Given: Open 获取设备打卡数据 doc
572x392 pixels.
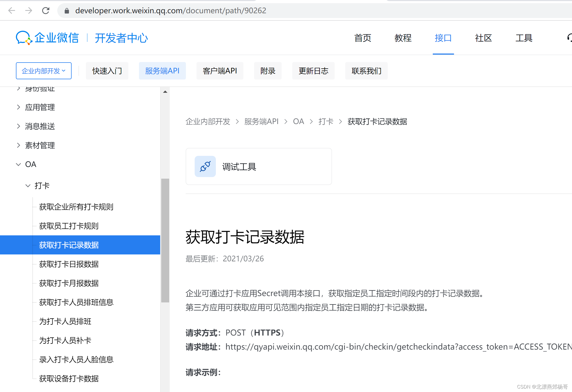Looking at the screenshot, I should [x=69, y=378].
